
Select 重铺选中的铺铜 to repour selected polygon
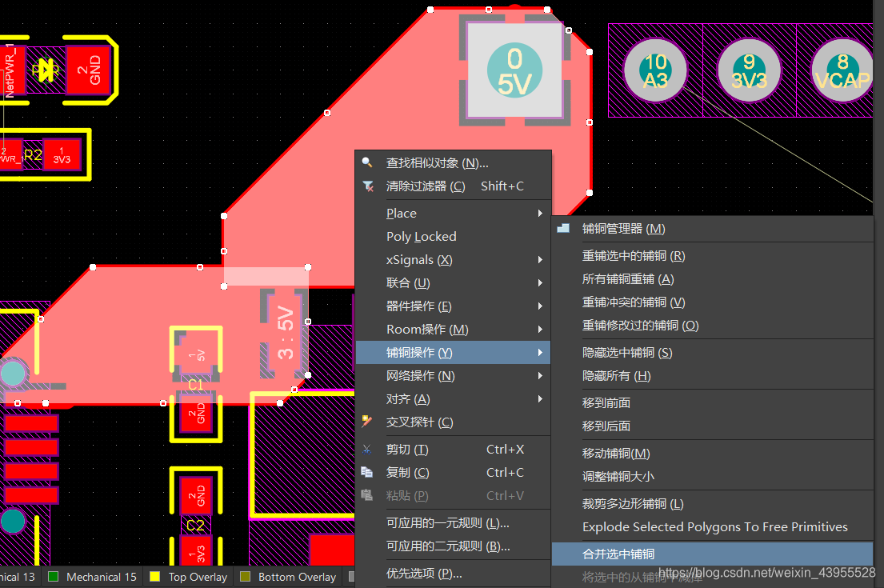(x=633, y=256)
